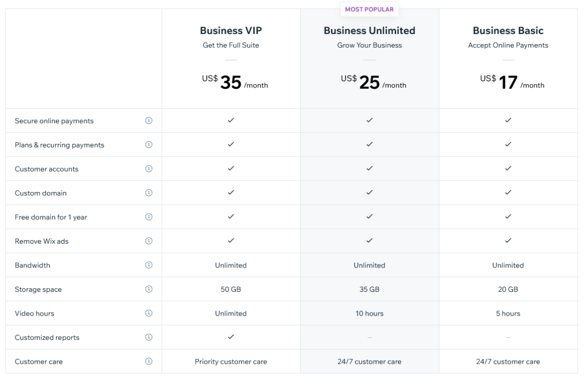
Task: Click info icon beside Plans & recurring payments
Action: [149, 144]
